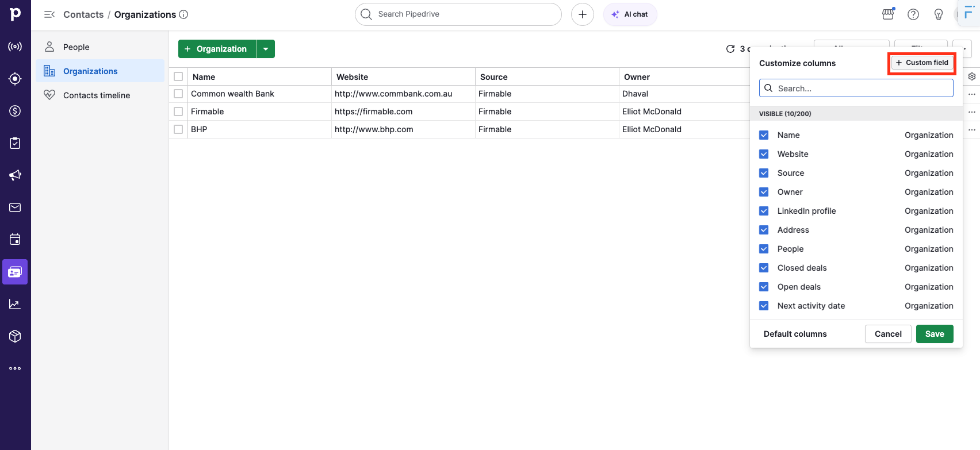
Task: Select the highlighted Contacts icon in sidebar
Action: pyautogui.click(x=15, y=272)
